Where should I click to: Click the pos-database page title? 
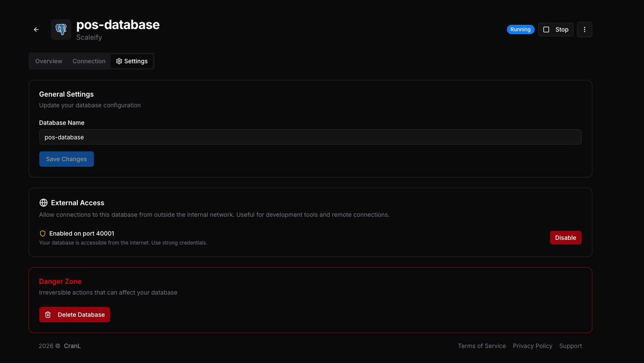118,25
